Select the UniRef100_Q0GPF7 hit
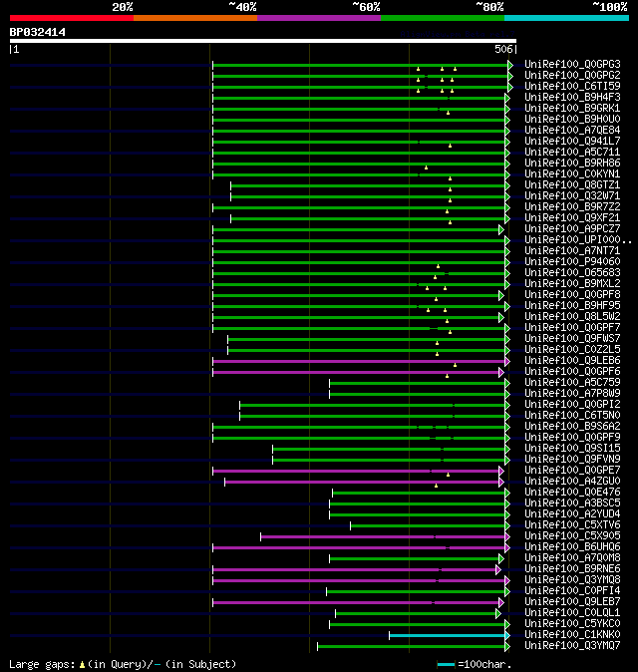 pos(572,328)
